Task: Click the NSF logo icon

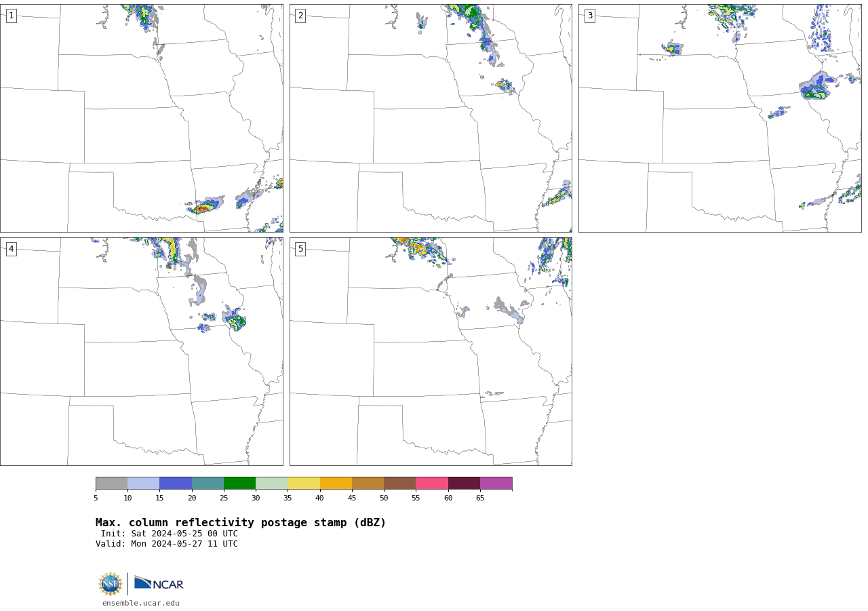Action: click(110, 584)
